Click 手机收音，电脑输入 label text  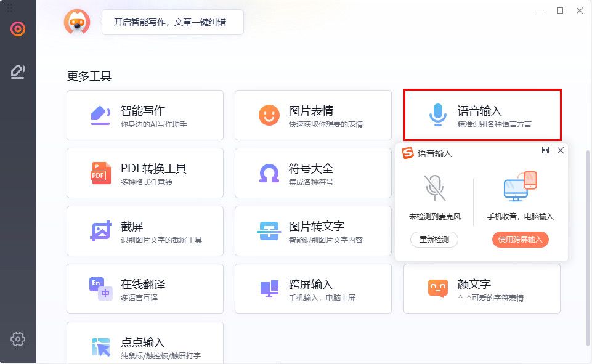[521, 217]
